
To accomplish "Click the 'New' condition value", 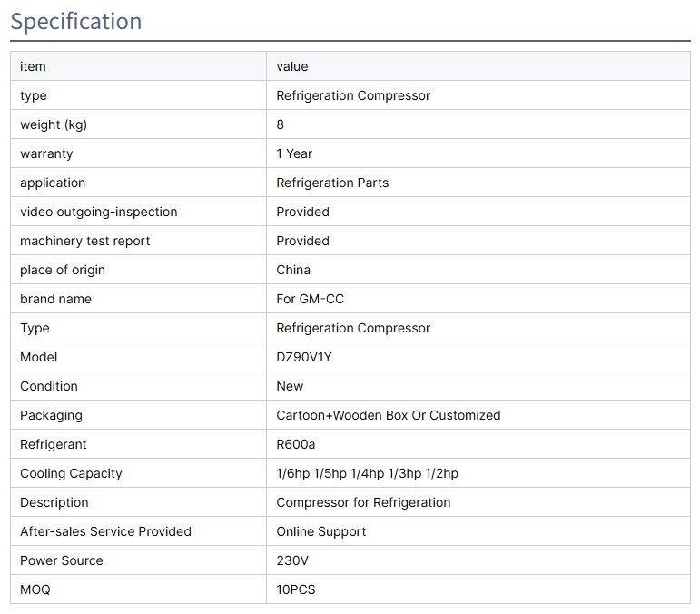I will click(x=290, y=386).
